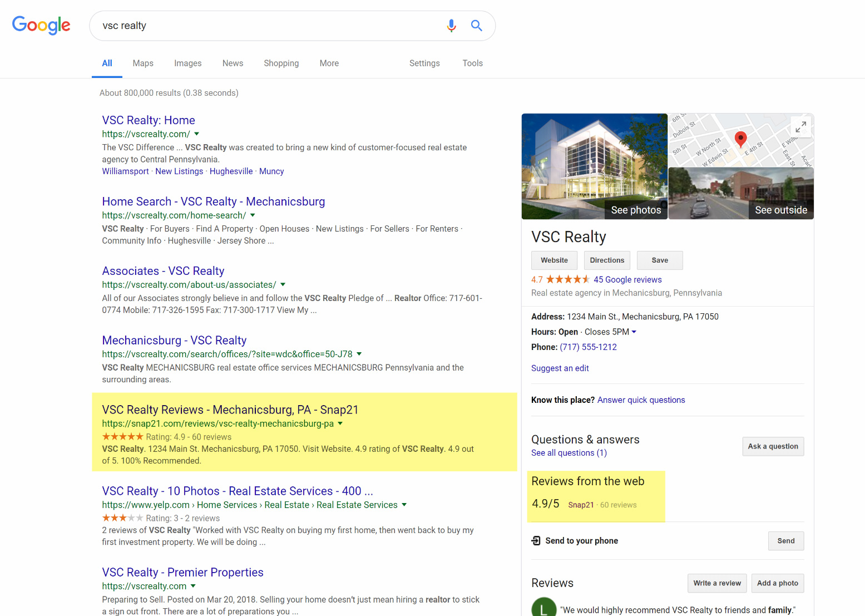Open VSC Realty: Home result
Image resolution: width=865 pixels, height=616 pixels.
149,120
